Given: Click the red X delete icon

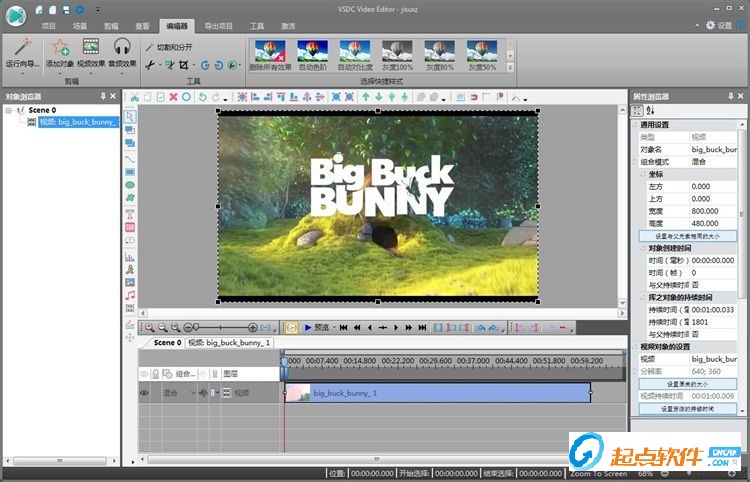Looking at the screenshot, I should point(173,97).
